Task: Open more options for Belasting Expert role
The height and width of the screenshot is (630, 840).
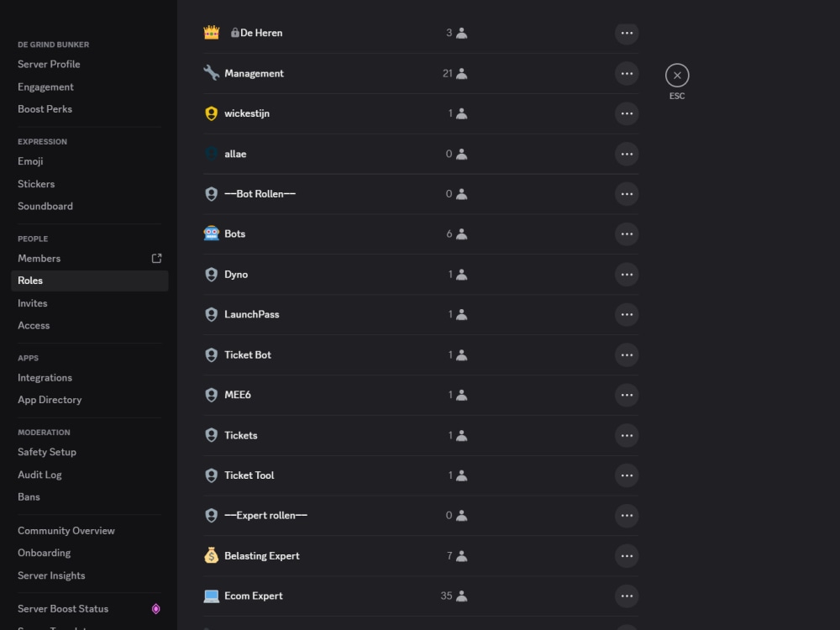Action: click(x=627, y=555)
